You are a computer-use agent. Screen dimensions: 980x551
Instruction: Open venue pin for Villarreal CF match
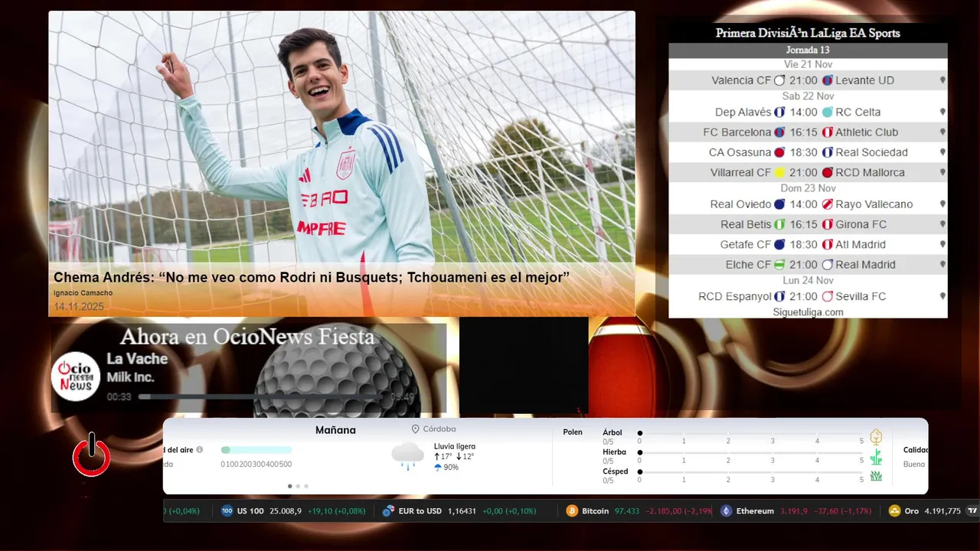[942, 173]
